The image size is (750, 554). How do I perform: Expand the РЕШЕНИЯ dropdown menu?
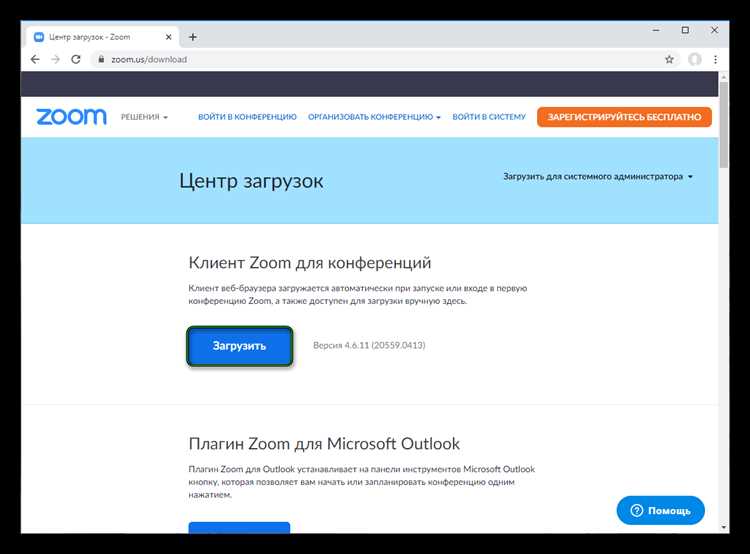(144, 117)
